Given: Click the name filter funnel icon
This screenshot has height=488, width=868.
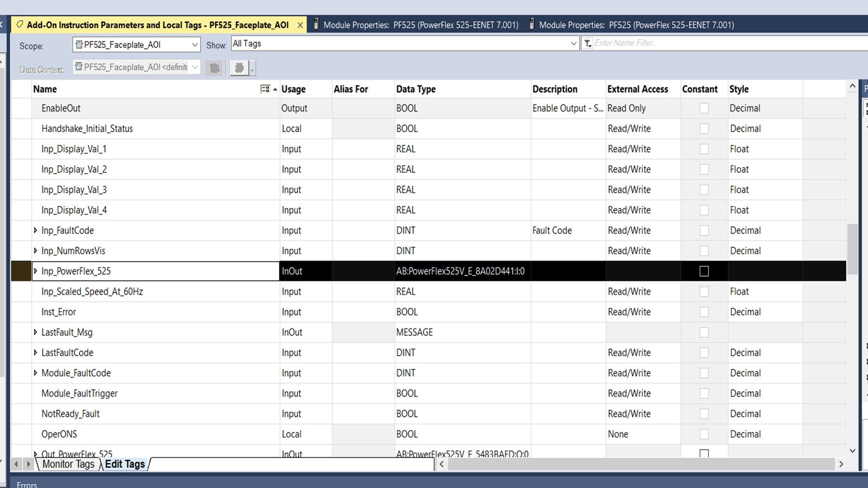Looking at the screenshot, I should tap(587, 44).
